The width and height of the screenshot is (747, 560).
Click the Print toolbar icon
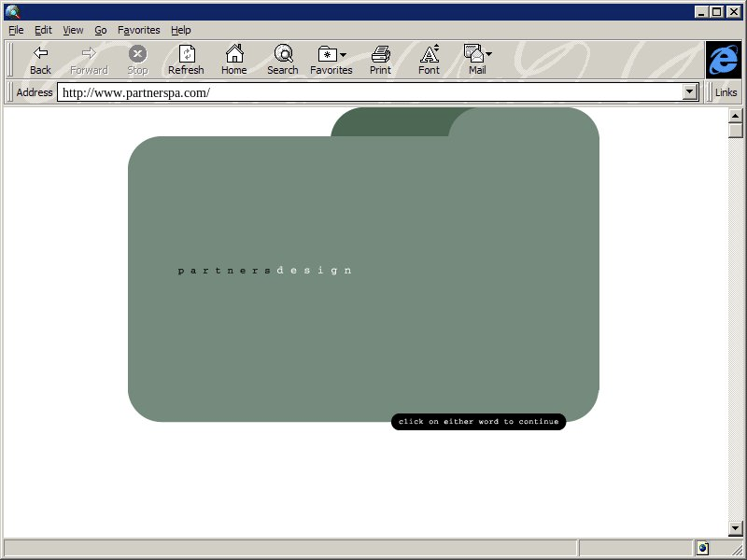(x=380, y=54)
